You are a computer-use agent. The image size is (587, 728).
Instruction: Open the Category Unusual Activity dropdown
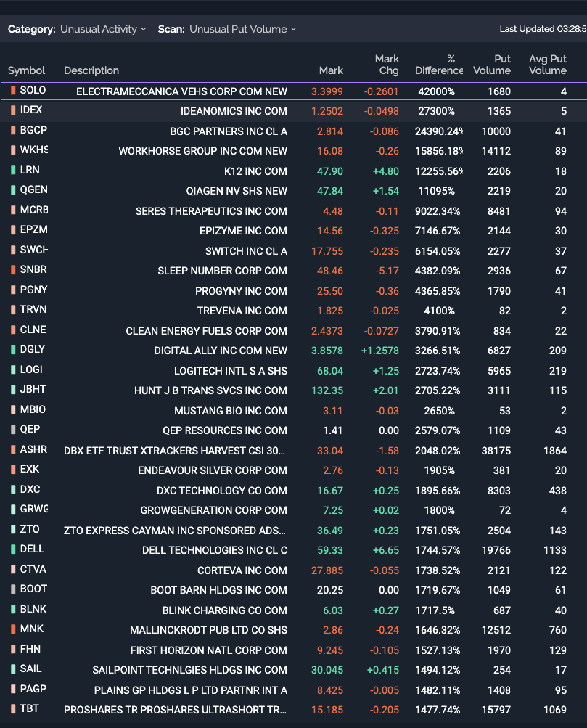(x=103, y=29)
